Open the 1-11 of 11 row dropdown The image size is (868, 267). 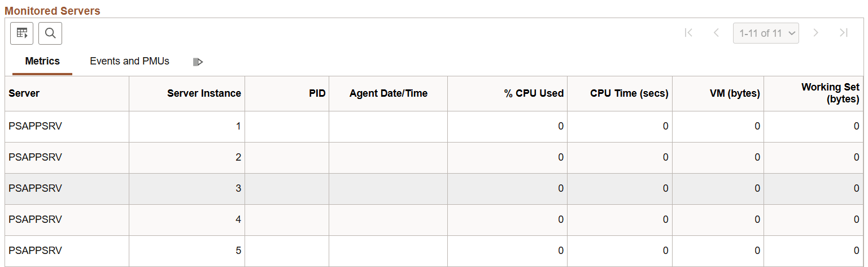pos(766,33)
